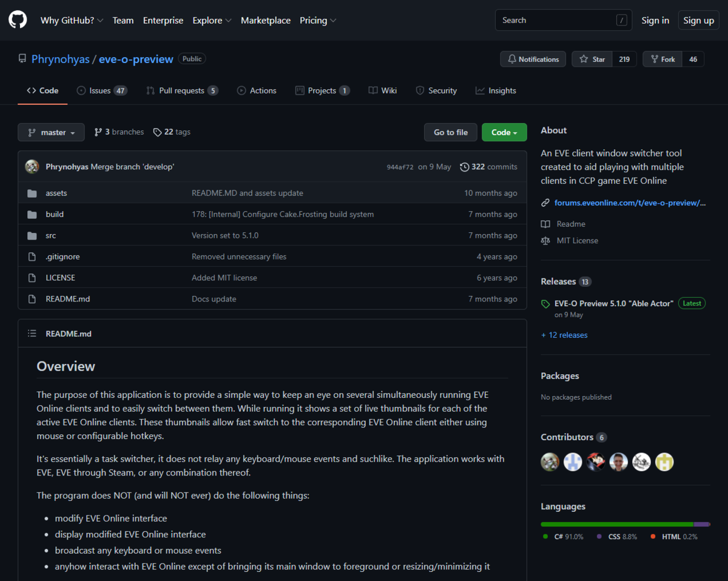Switch to the Issues tab
The height and width of the screenshot is (581, 728).
pos(102,90)
